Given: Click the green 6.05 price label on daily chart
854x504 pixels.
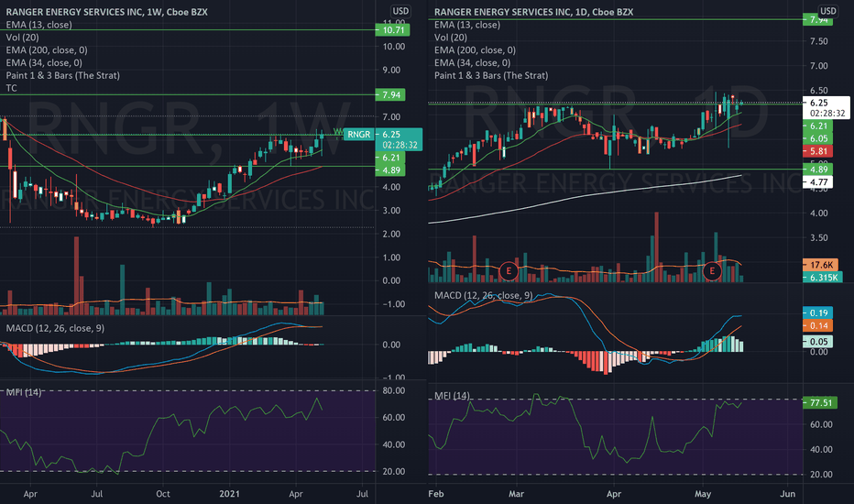Looking at the screenshot, I should tap(818, 138).
